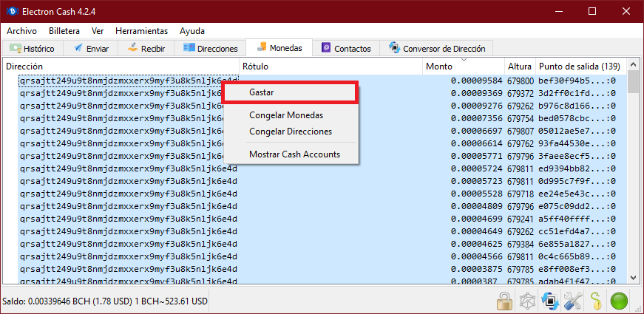Click the Altura column header
This screenshot has height=314, width=644.
pyautogui.click(x=520, y=66)
